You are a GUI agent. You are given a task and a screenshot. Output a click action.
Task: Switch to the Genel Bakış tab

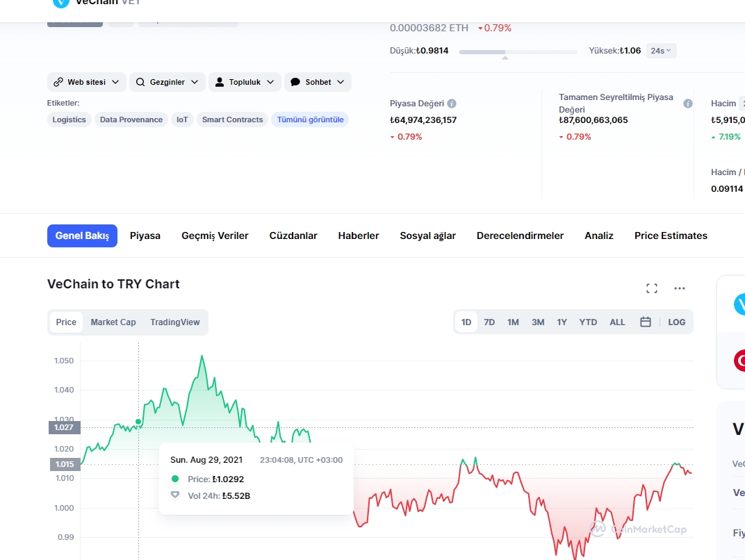tap(82, 236)
